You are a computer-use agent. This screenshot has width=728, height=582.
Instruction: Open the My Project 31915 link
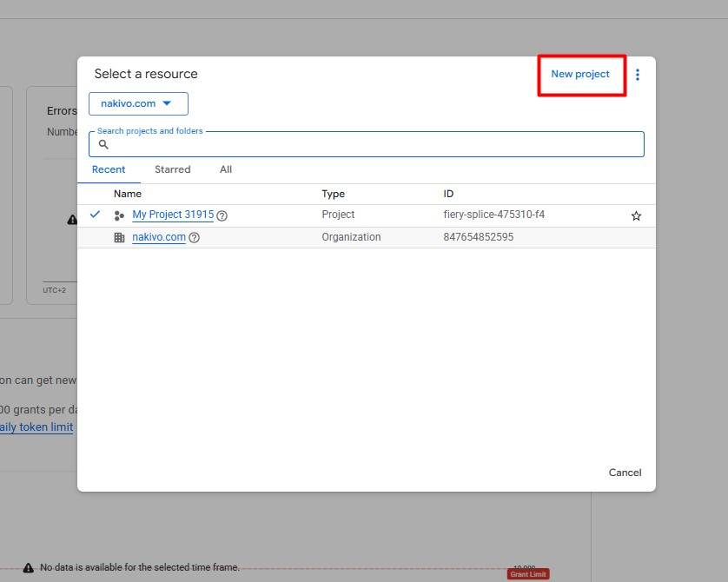pyautogui.click(x=172, y=215)
